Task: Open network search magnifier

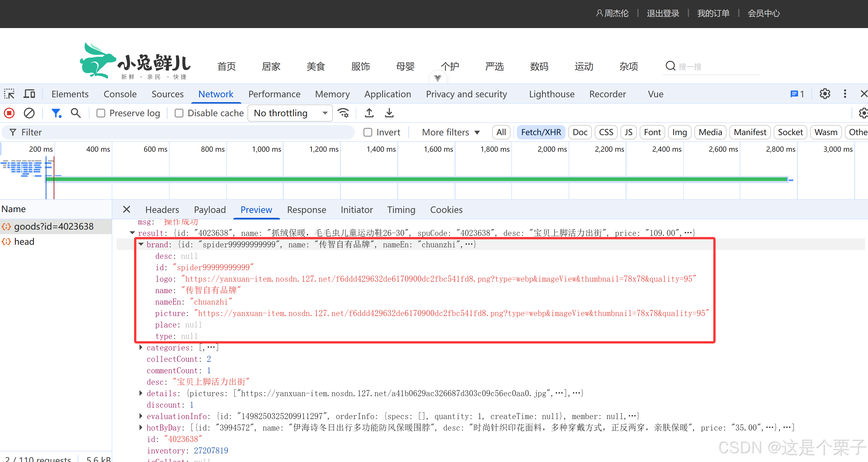Action: pyautogui.click(x=76, y=113)
